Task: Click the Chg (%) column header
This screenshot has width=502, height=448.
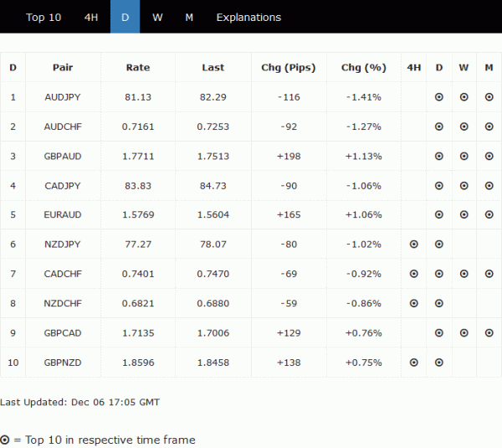Action: click(x=364, y=67)
